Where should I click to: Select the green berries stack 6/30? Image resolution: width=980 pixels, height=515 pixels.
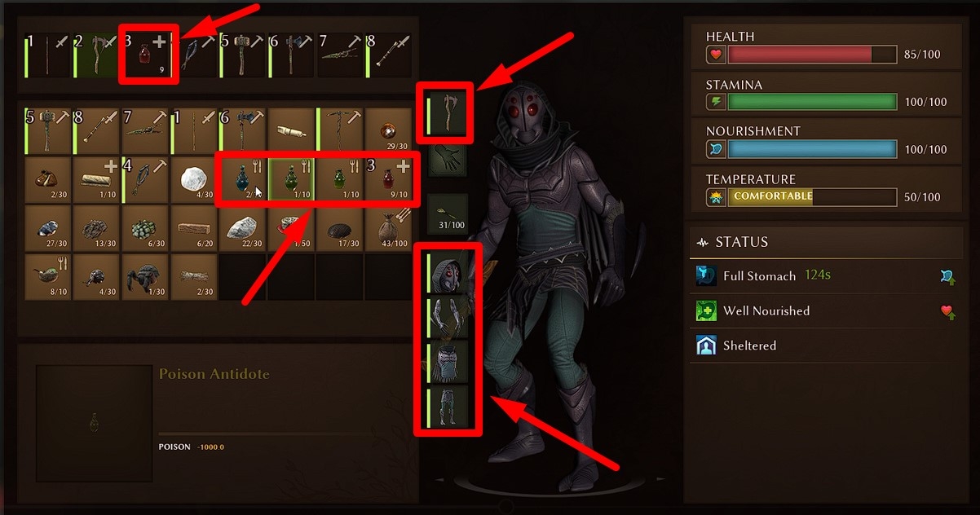coord(145,227)
